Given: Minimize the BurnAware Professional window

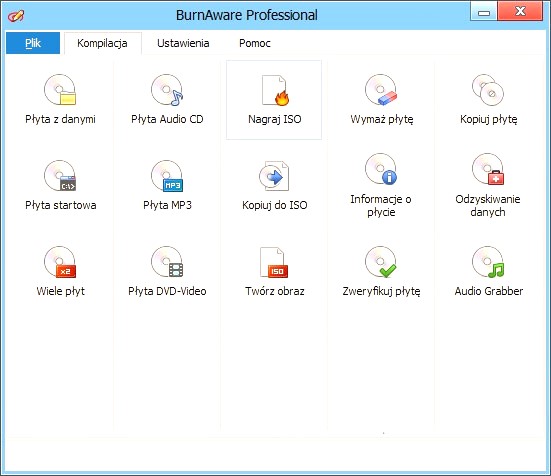Looking at the screenshot, I should click(484, 12).
